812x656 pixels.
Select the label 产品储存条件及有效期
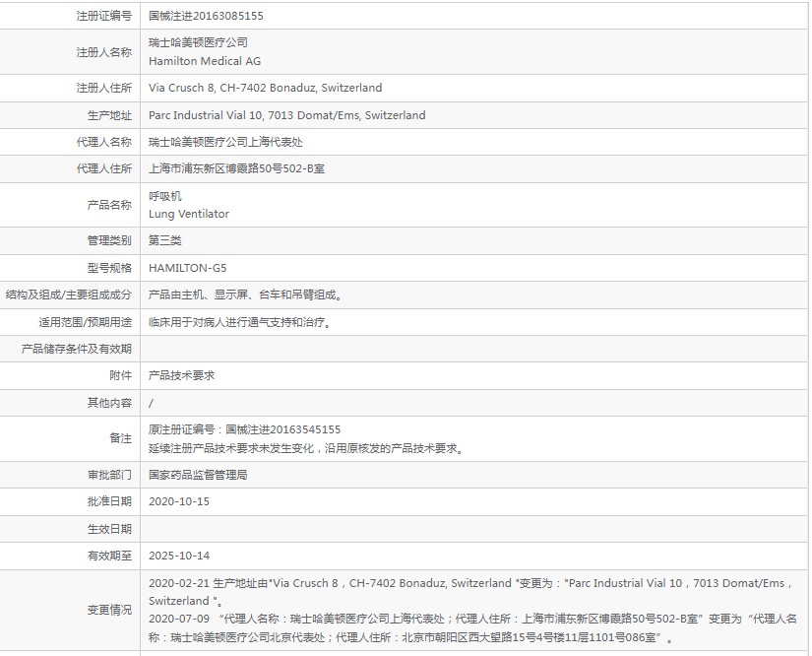pos(77,350)
